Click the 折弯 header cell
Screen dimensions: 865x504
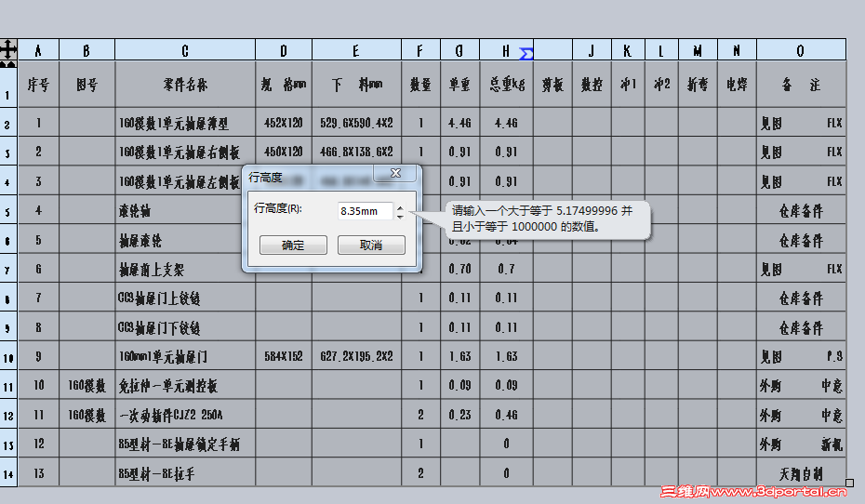tap(698, 85)
